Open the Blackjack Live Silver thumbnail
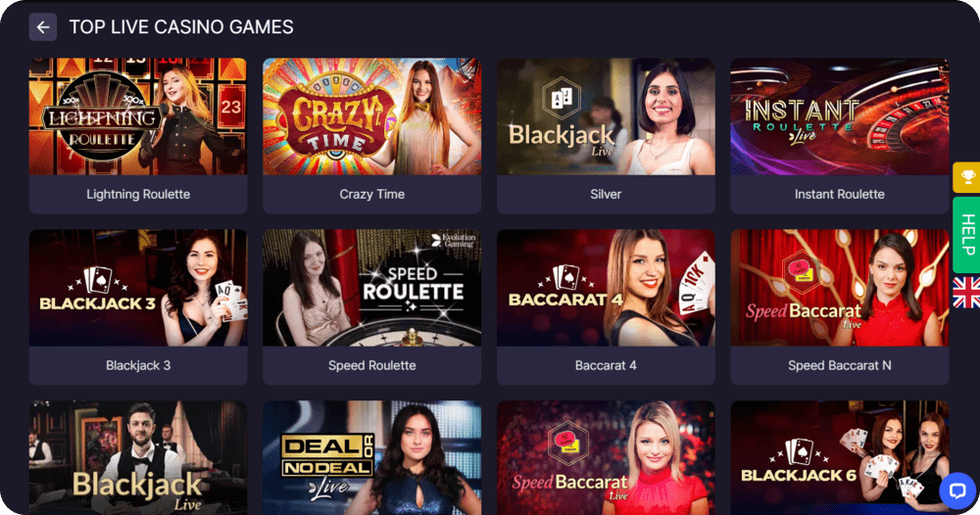The height and width of the screenshot is (515, 980). pyautogui.click(x=606, y=117)
